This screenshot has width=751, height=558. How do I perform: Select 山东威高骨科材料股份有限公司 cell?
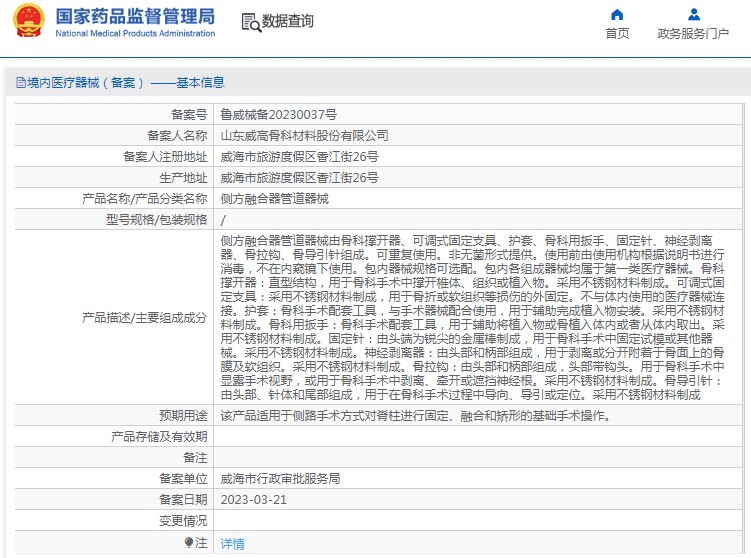click(x=304, y=136)
